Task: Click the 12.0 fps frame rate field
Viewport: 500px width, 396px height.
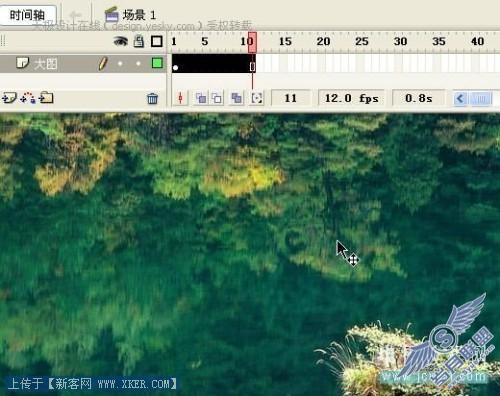Action: click(x=351, y=98)
